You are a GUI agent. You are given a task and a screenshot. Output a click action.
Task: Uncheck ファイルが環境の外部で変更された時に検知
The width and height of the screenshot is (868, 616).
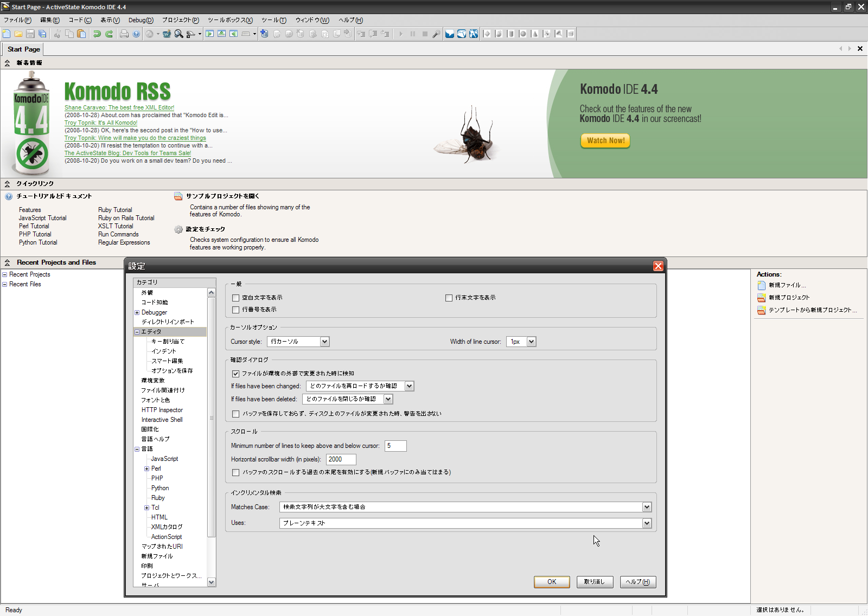point(235,374)
